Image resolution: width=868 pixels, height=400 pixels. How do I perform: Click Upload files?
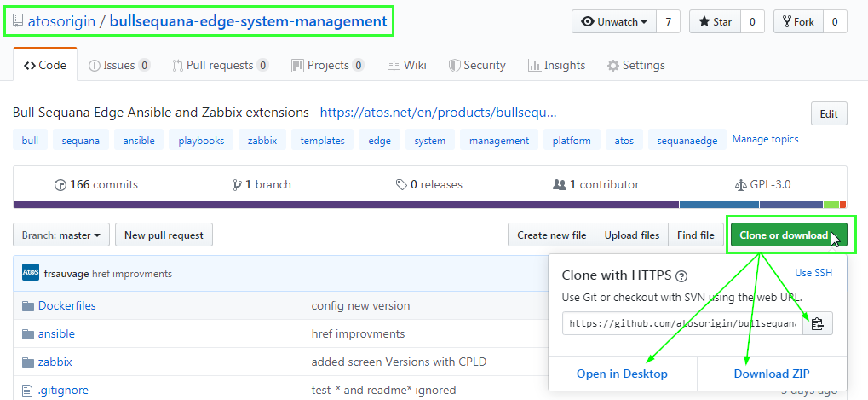(632, 235)
